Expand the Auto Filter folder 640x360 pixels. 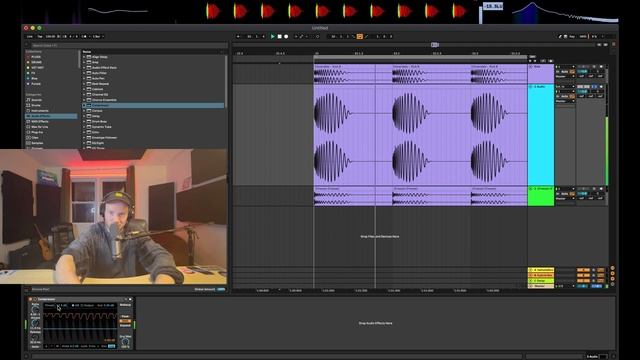coord(84,73)
